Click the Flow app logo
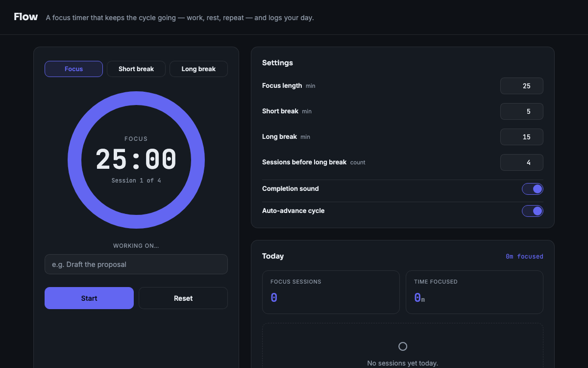The height and width of the screenshot is (368, 588). 26,17
